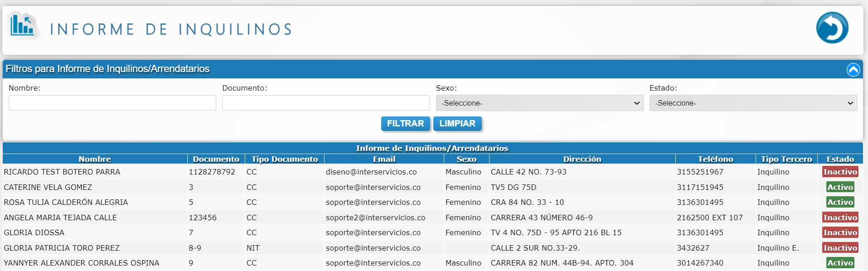The height and width of the screenshot is (271, 868).
Task: Toggle Activo status for Rosa Tulia Calderón
Action: pos(840,202)
